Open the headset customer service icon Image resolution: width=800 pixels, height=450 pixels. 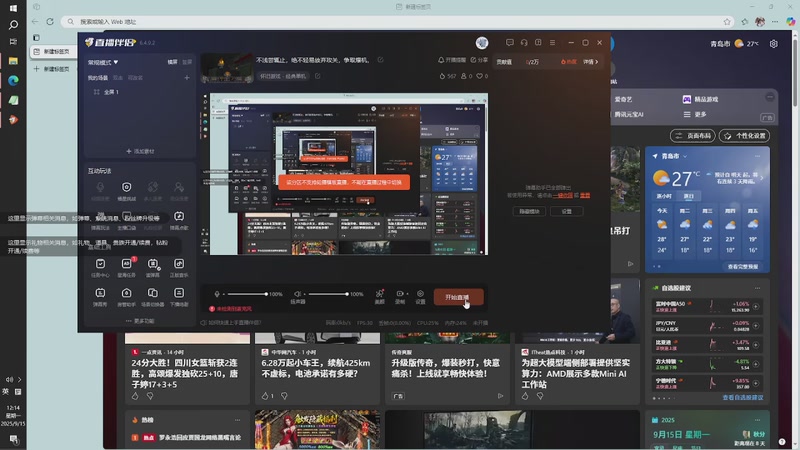click(524, 42)
